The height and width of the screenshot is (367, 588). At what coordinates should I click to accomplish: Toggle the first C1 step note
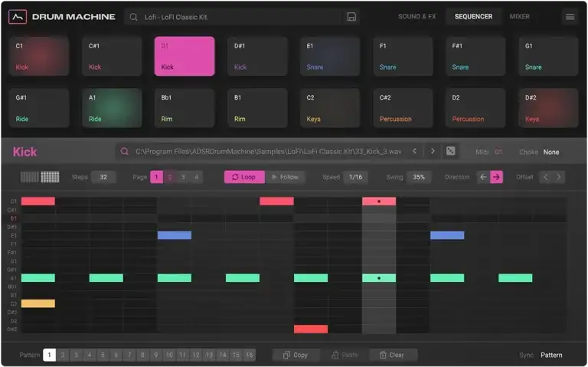point(38,202)
